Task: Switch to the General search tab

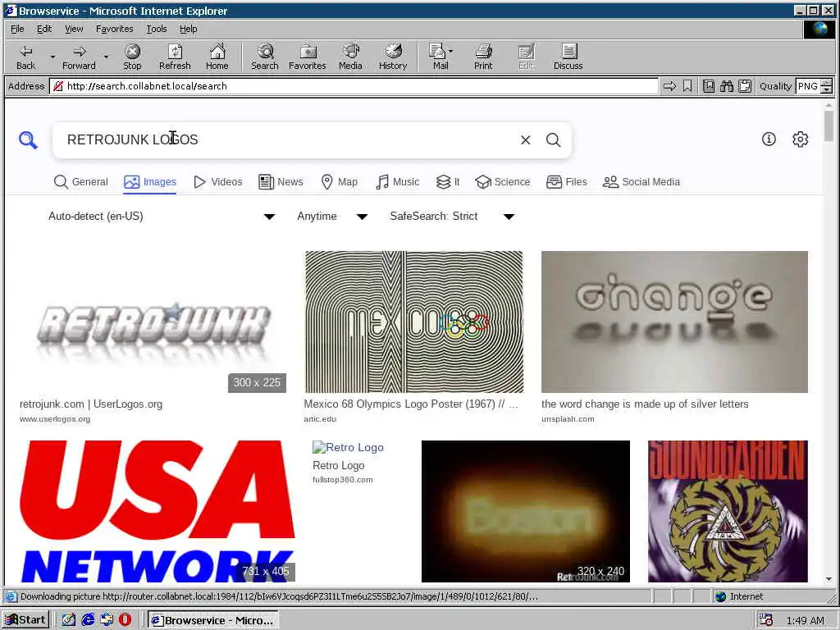Action: pyautogui.click(x=81, y=182)
